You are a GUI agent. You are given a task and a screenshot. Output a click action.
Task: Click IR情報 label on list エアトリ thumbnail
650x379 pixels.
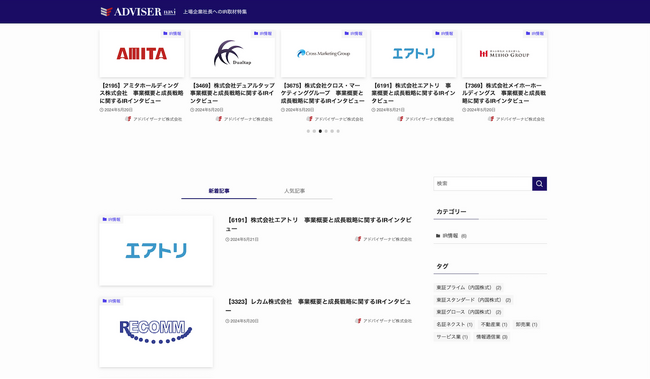[x=112, y=219]
